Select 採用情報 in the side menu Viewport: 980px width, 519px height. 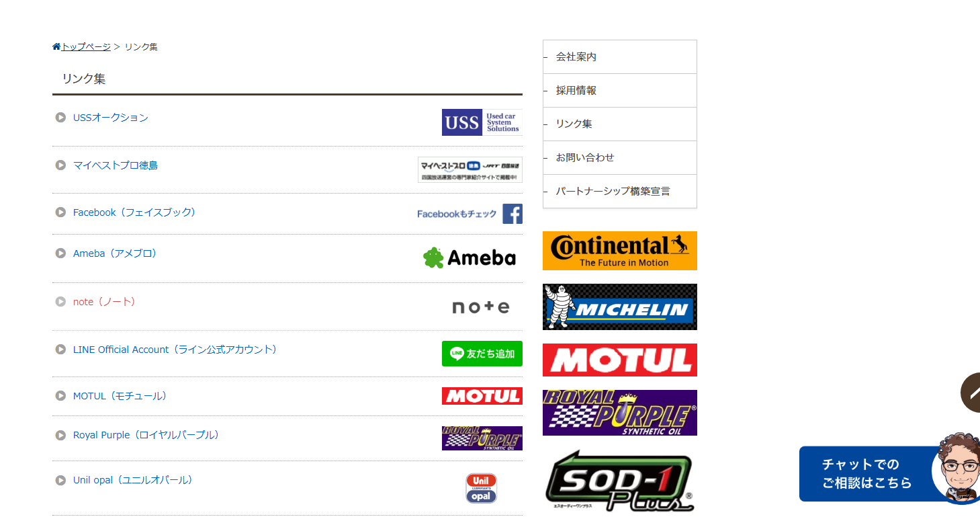576,91
